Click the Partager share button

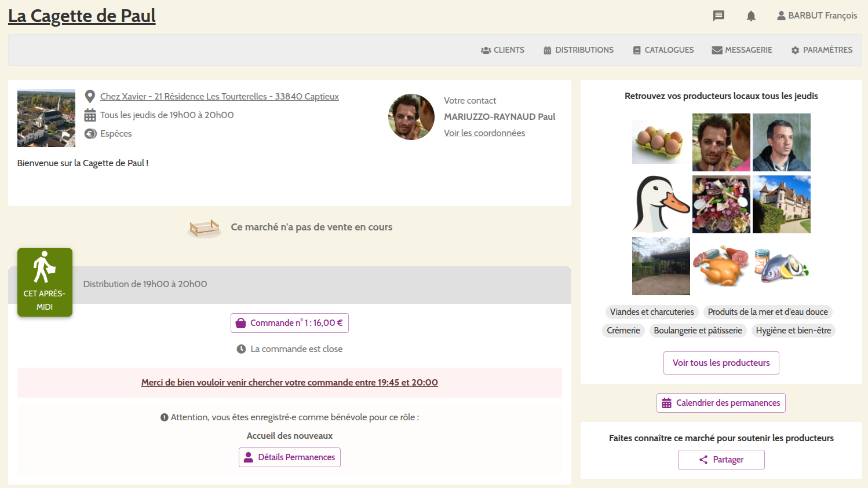click(721, 460)
